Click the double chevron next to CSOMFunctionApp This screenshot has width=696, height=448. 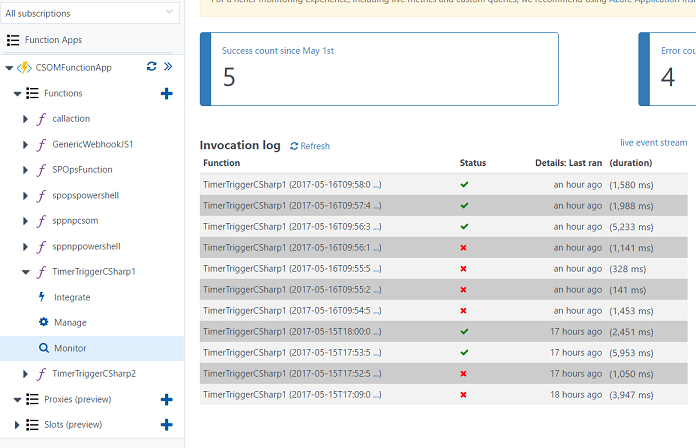coord(168,67)
